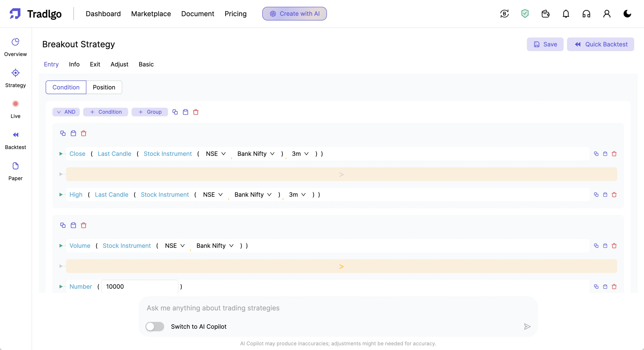Click the Quick Backtest button
Screen dimensions: 644x350
[600, 44]
